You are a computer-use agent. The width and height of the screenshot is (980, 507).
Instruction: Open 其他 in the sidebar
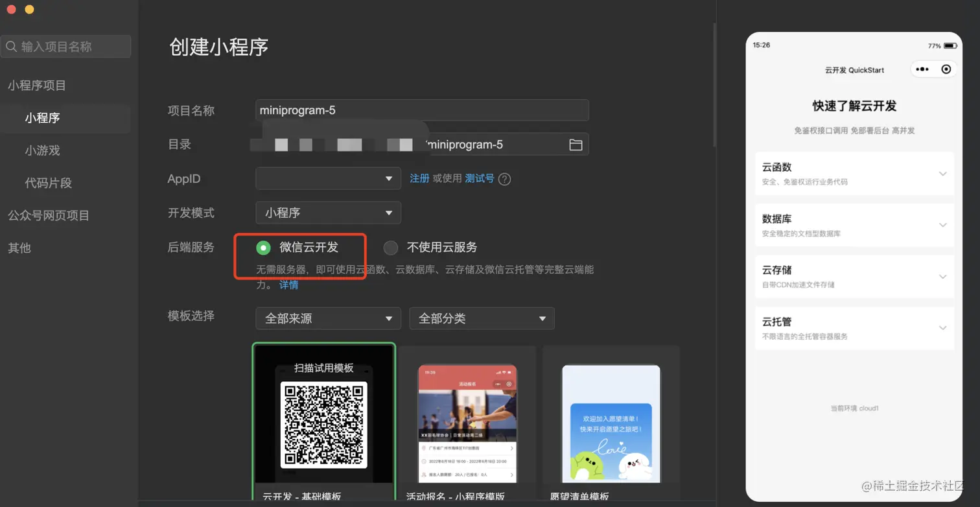tap(19, 248)
